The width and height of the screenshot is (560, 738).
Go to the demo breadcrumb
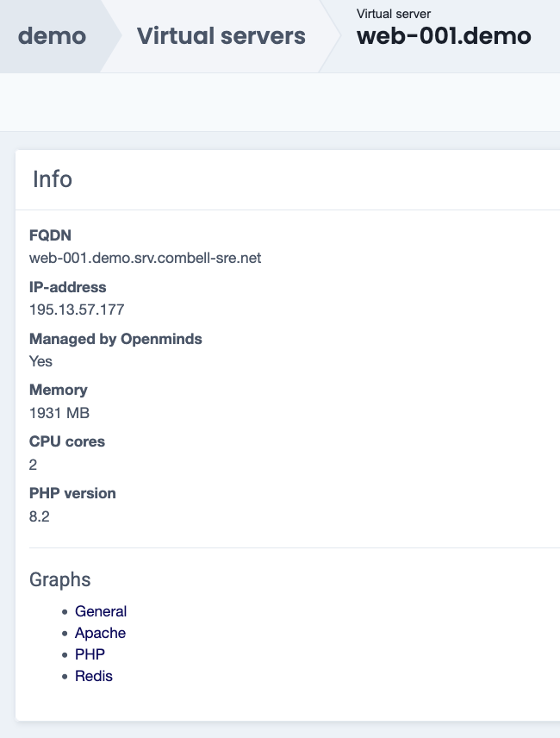tap(52, 36)
